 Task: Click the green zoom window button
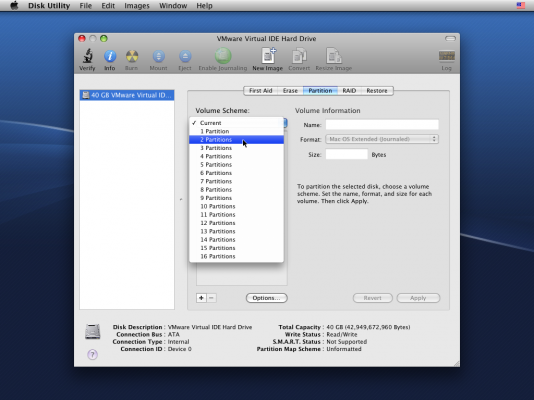tap(104, 38)
